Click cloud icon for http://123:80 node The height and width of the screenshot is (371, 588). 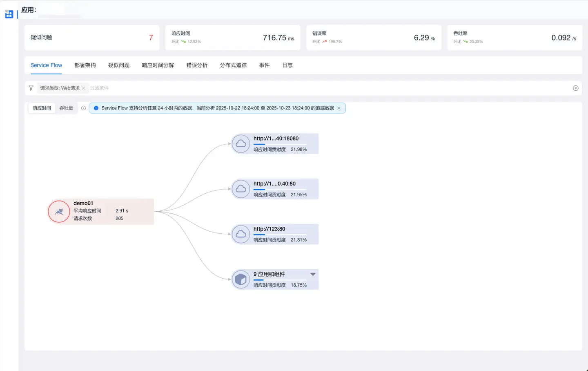click(x=241, y=234)
